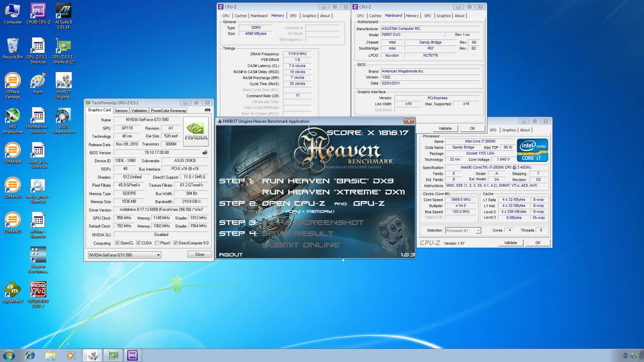
Task: Launch the AI Suite II desktop icon
Action: point(64,16)
